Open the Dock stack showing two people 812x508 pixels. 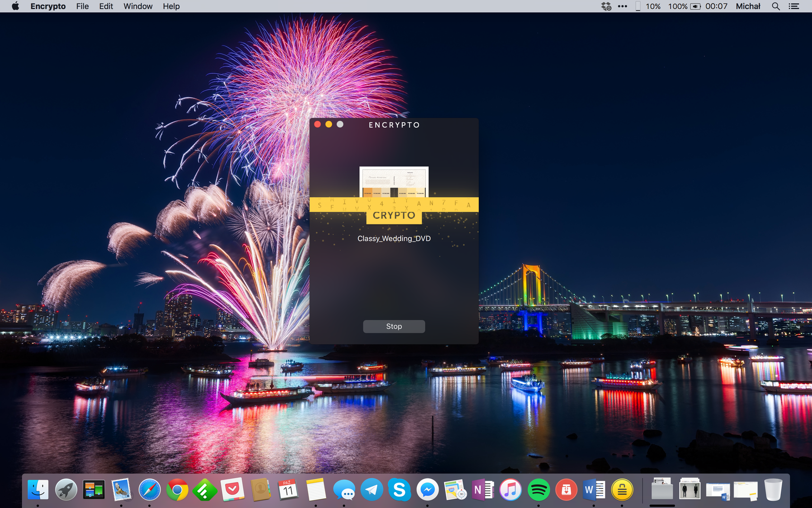[x=690, y=490]
